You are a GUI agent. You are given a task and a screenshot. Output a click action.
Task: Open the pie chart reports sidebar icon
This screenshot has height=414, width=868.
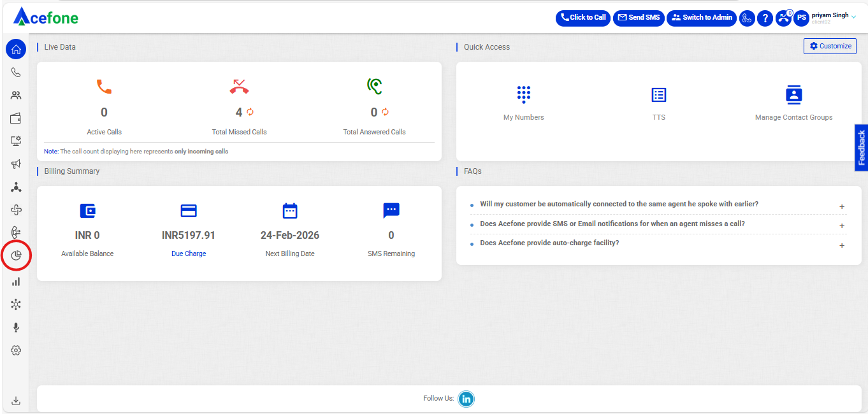coord(16,255)
